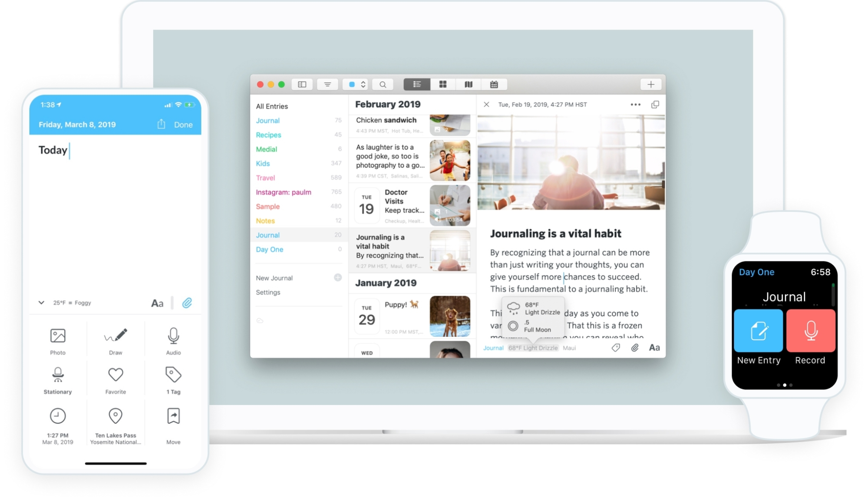The height and width of the screenshot is (501, 868).
Task: Open the Journal section in sidebar
Action: coord(267,120)
